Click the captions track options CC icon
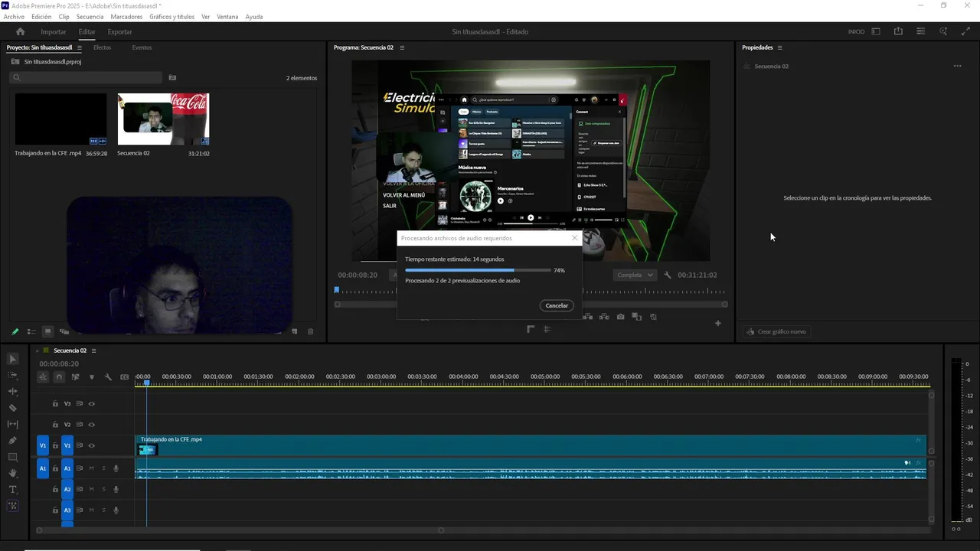Viewport: 980px width, 551px height. (124, 377)
